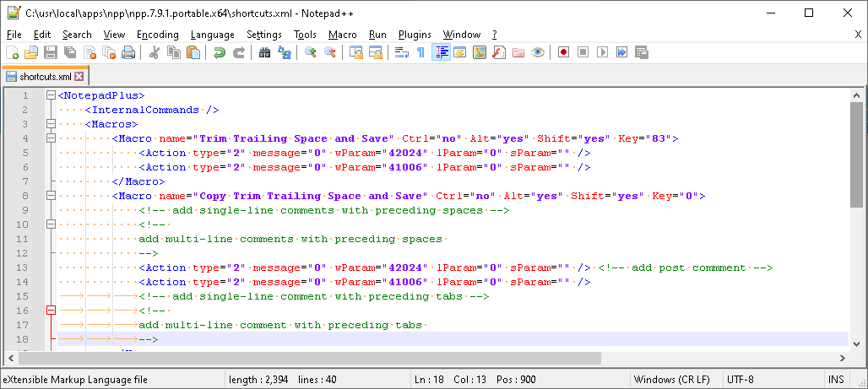
Task: Click the Stop Recording macro icon
Action: pyautogui.click(x=583, y=52)
